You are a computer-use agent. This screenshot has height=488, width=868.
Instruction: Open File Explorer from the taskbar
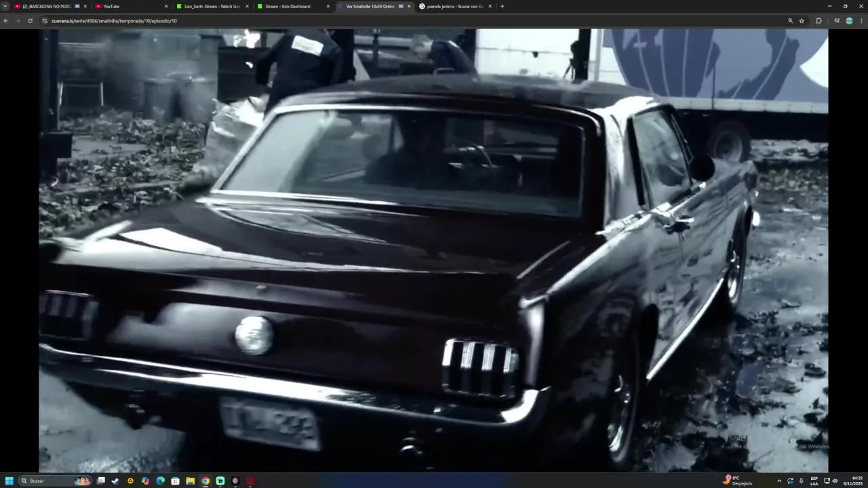191,481
